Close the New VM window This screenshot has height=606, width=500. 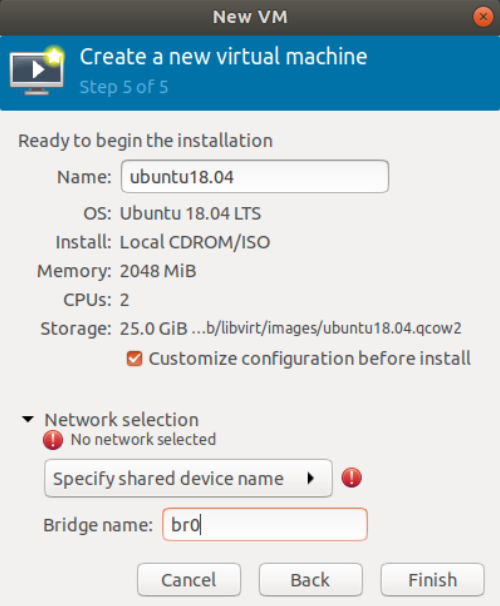point(483,17)
